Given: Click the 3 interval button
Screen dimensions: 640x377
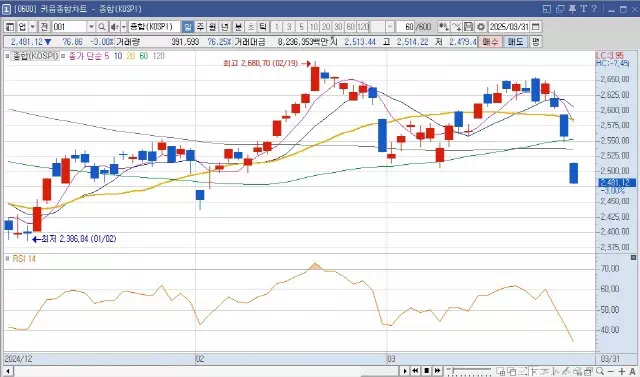Looking at the screenshot, I should pyautogui.click(x=289, y=27).
